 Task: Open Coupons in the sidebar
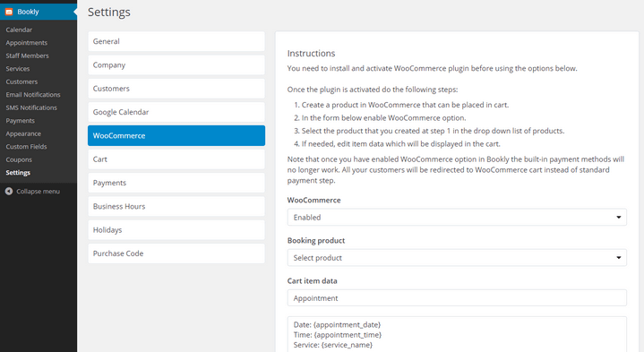point(19,159)
